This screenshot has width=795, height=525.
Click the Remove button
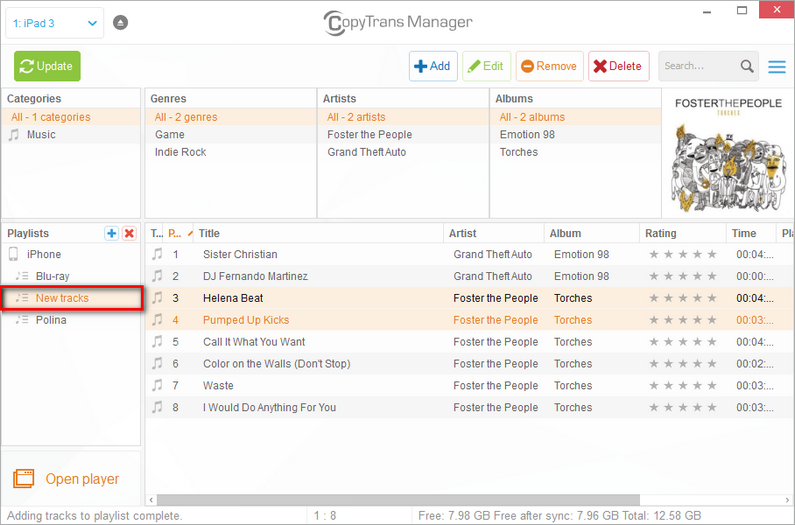[550, 66]
